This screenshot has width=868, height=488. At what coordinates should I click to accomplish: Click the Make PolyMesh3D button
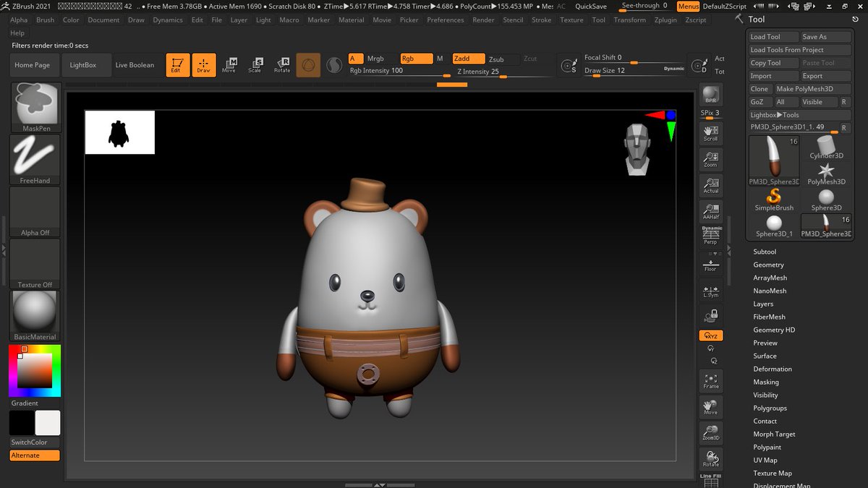tap(813, 89)
